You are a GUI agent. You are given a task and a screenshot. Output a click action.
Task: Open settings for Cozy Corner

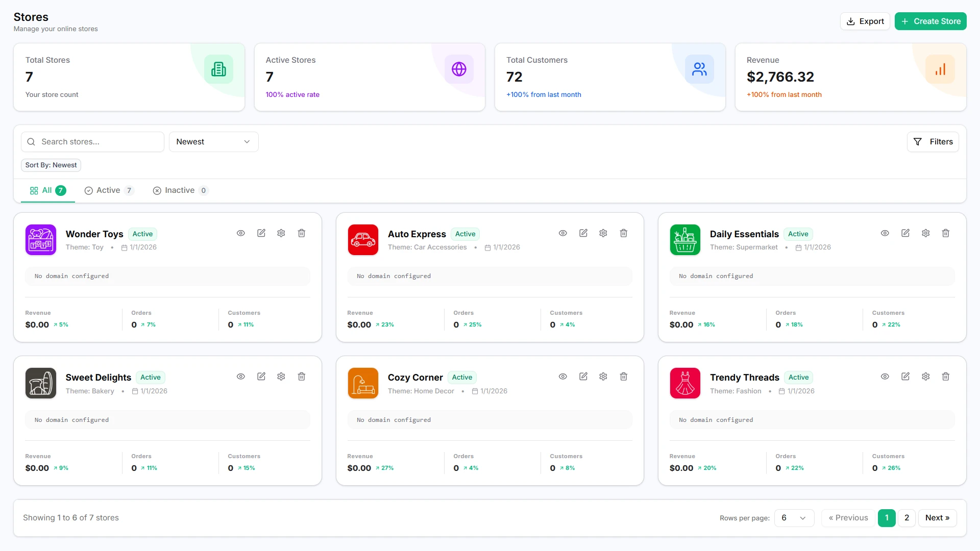(603, 377)
